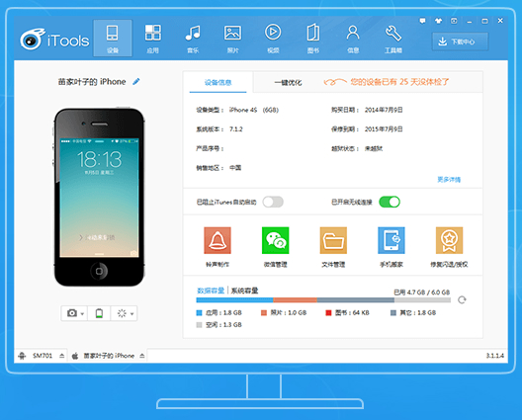This screenshot has height=420, width=522.
Task: Click the version number 3.1.1.4
Action: coord(494,356)
